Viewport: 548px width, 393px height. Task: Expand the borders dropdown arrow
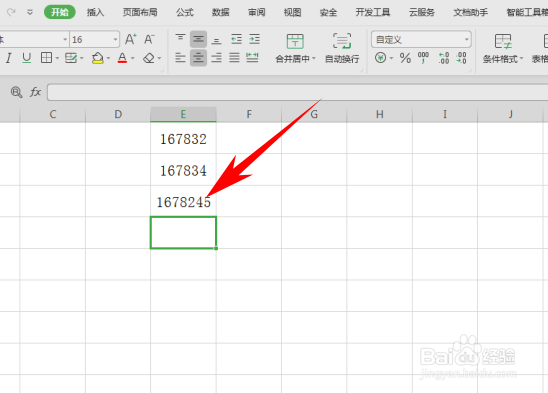coord(57,58)
